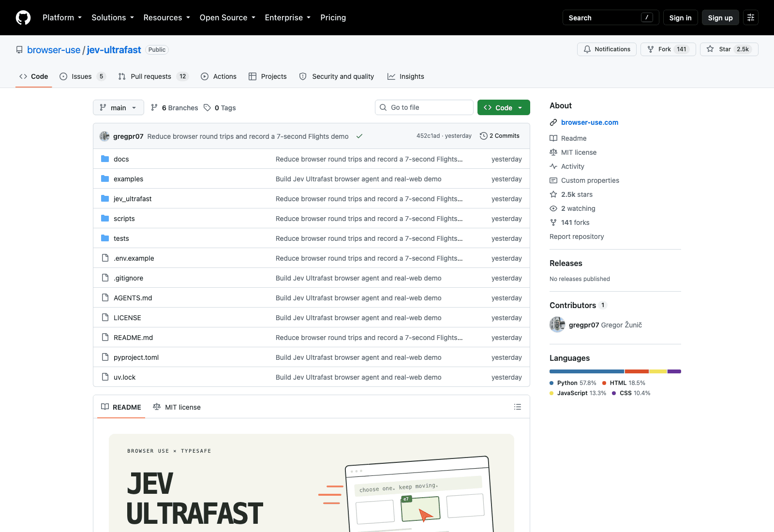Click the contributor avatar for Gregor Žunič
The image size is (774, 532).
coord(557,325)
